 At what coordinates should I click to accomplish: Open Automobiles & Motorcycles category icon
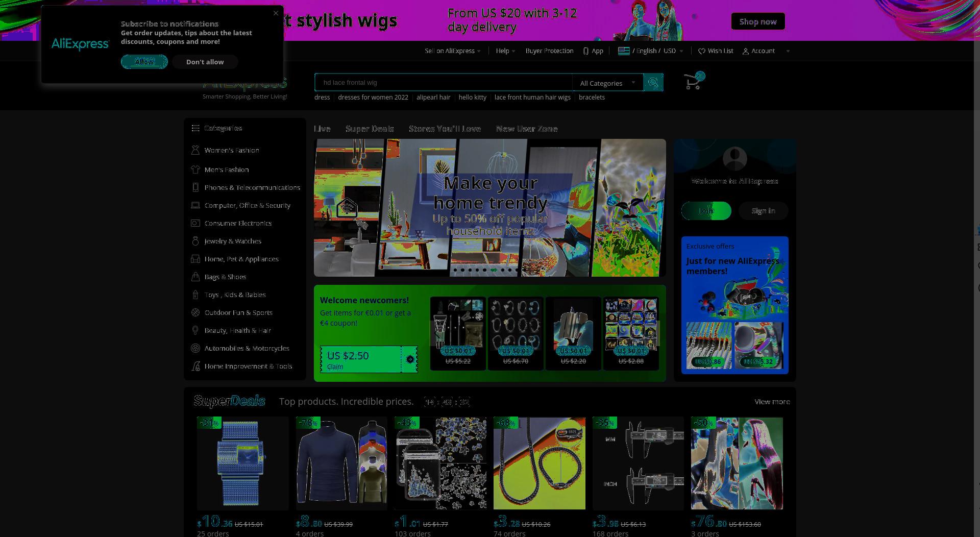(195, 348)
